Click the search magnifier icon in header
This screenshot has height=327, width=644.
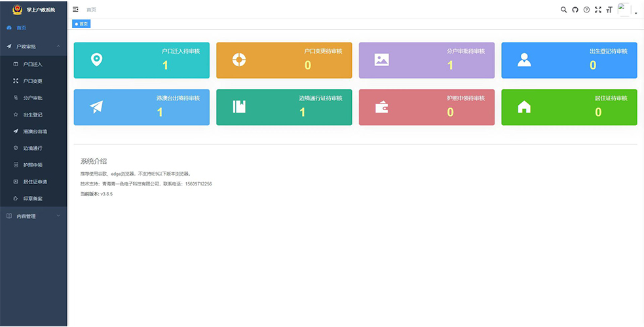(x=564, y=10)
